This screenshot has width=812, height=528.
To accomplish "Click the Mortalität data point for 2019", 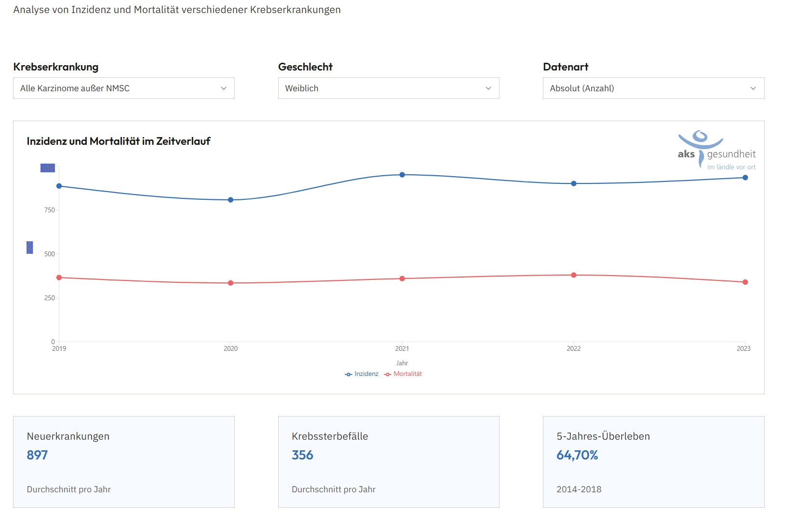I will 59,278.
